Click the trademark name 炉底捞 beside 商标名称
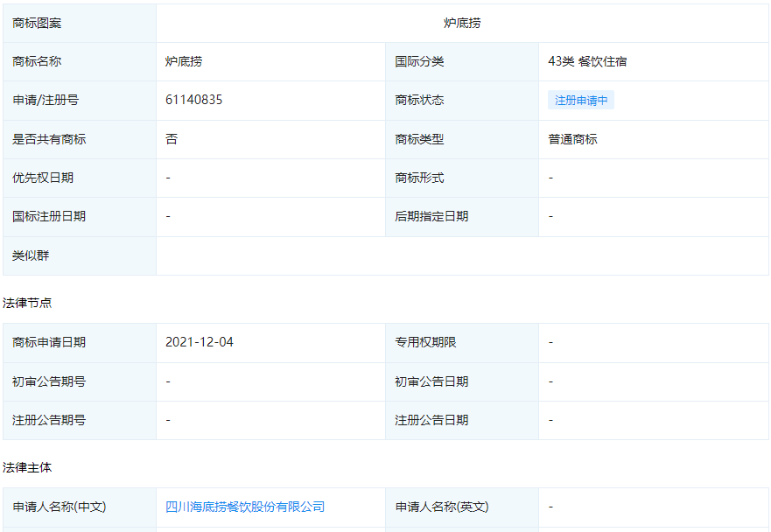The image size is (771, 532). click(184, 61)
